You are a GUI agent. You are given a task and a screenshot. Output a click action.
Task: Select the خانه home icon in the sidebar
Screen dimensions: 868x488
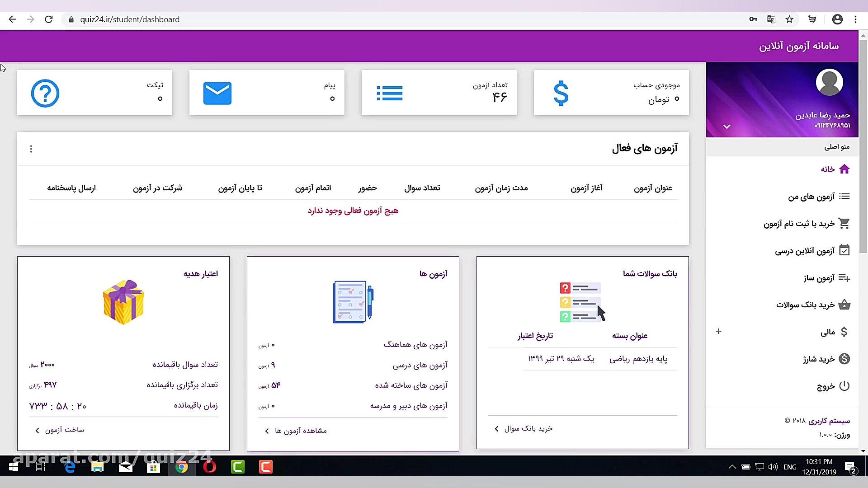click(844, 169)
